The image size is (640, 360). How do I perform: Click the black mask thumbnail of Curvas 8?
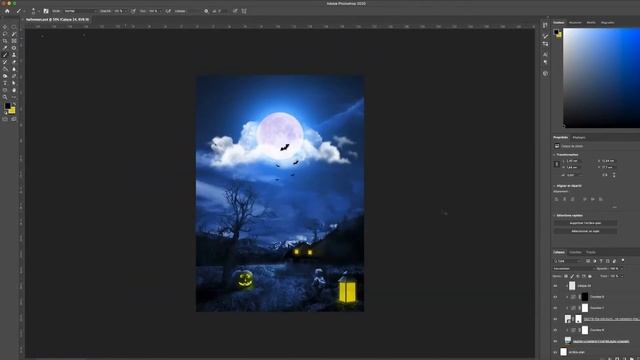(585, 297)
